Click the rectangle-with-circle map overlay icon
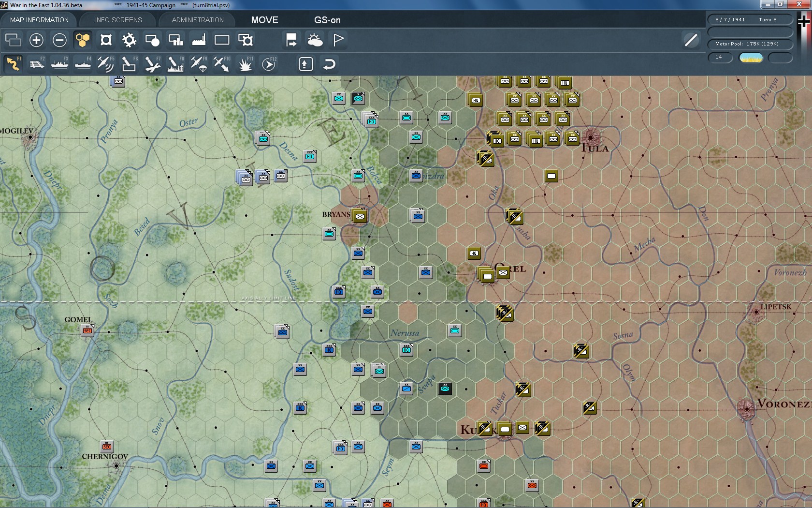Screen dimensions: 812x508 coord(152,40)
